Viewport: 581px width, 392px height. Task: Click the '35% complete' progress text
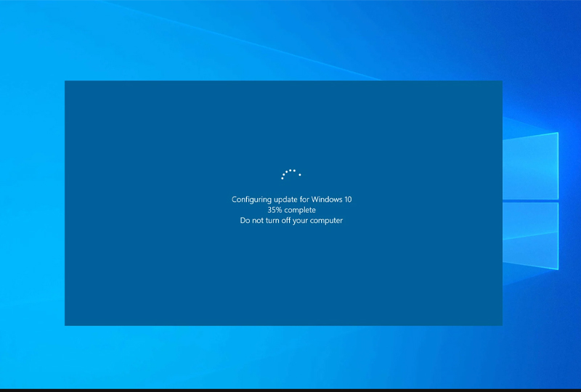292,210
